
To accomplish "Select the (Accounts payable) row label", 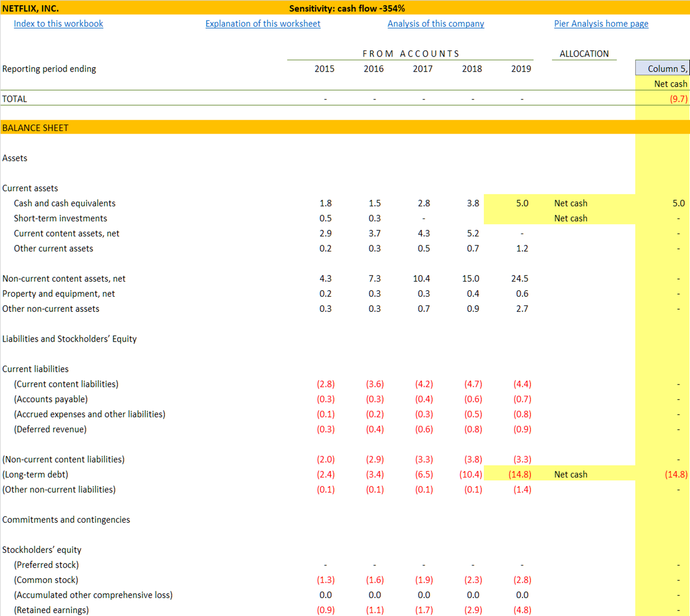I will pos(50,400).
